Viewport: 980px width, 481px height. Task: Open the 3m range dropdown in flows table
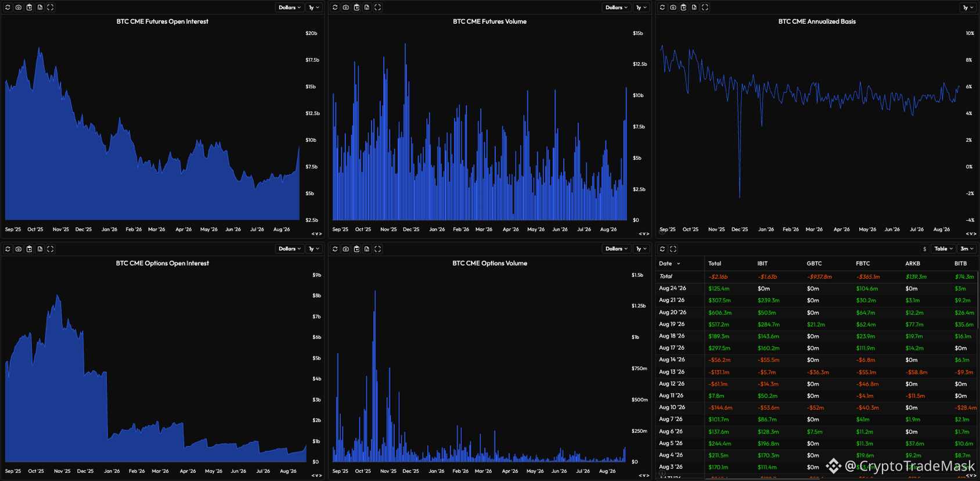point(967,249)
